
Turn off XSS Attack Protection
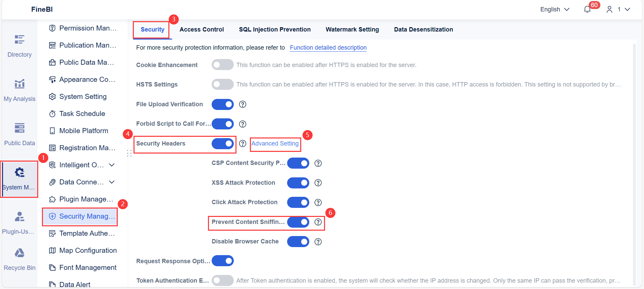tap(298, 183)
